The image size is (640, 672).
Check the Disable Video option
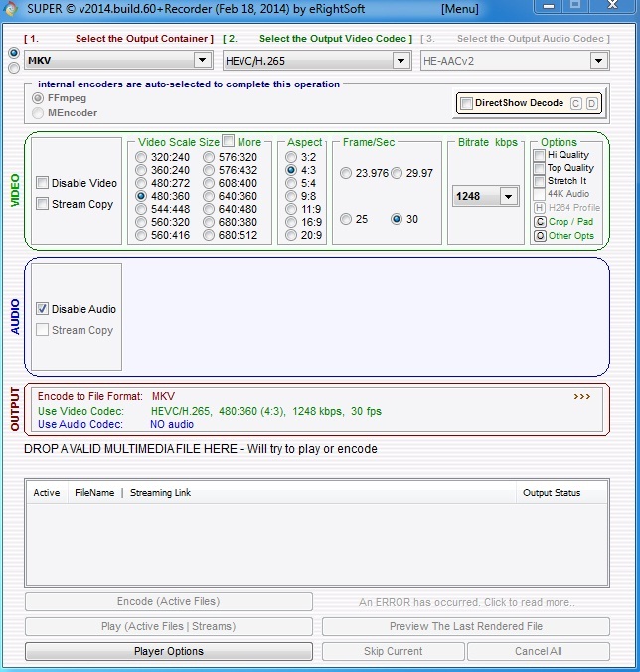42,183
